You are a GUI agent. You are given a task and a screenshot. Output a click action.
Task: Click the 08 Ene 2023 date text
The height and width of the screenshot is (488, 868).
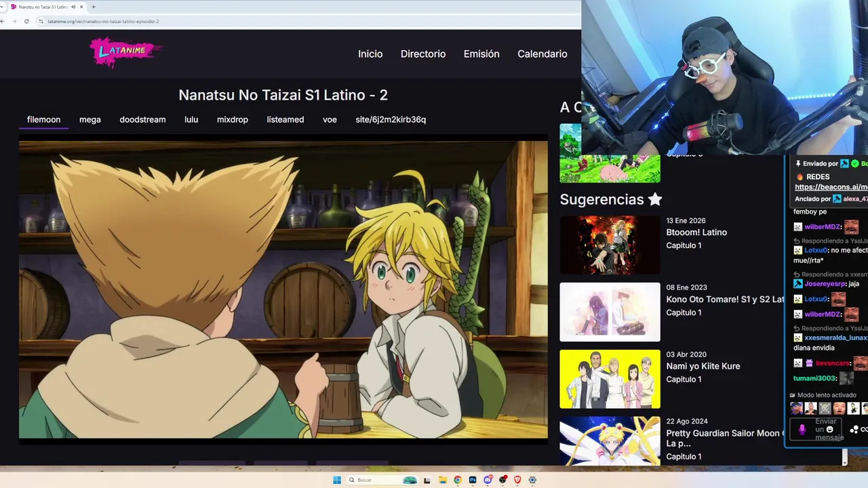coord(686,287)
